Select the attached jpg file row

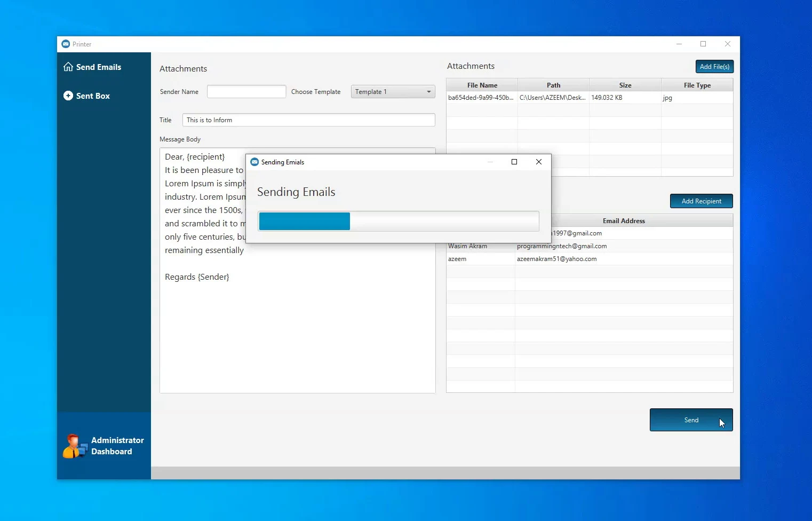tap(589, 98)
